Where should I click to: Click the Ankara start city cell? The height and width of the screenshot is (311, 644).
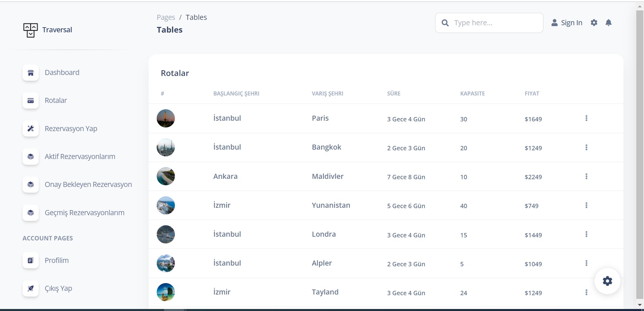[225, 177]
